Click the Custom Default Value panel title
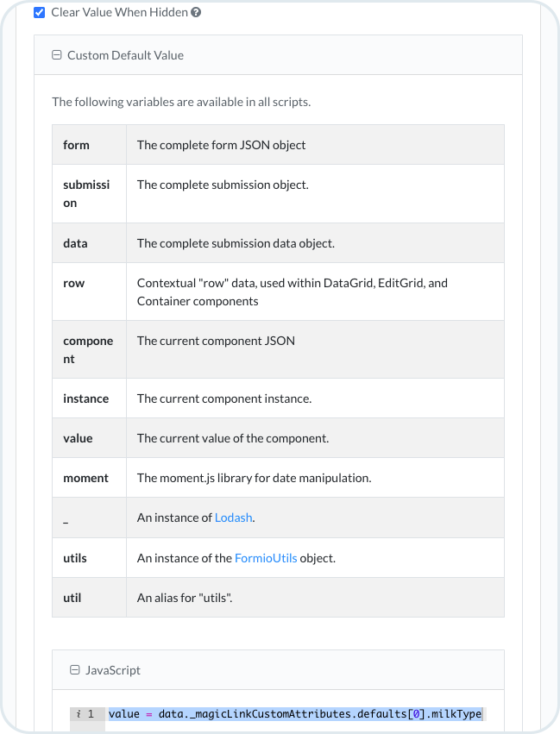The image size is (560, 734). (x=125, y=55)
